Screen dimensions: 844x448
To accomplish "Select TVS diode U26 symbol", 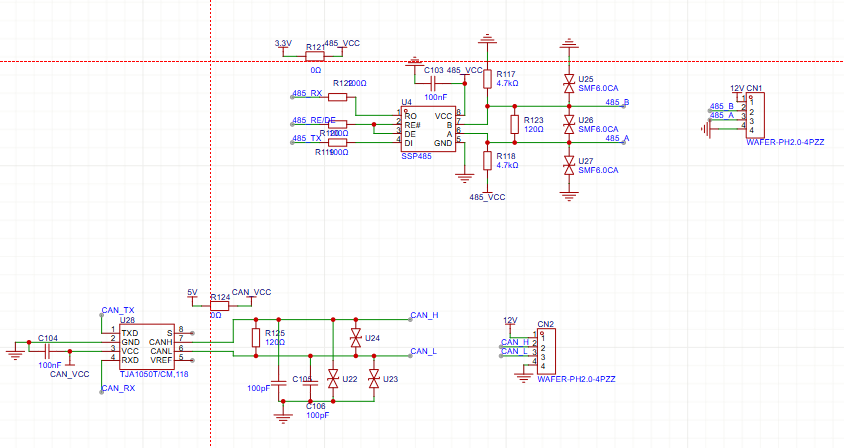I will pos(569,124).
